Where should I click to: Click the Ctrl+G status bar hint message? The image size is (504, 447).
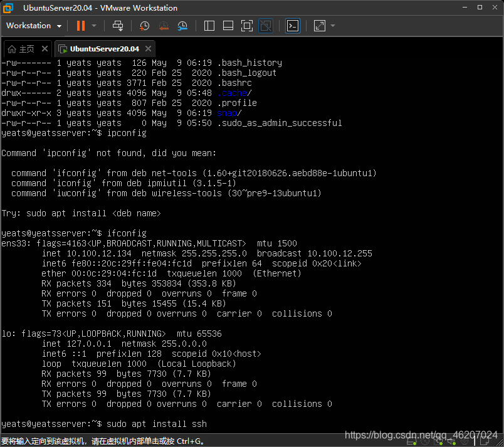pos(103,441)
